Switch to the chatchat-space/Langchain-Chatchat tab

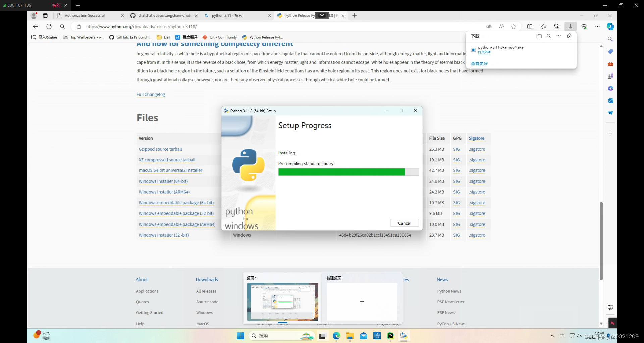coord(164,15)
